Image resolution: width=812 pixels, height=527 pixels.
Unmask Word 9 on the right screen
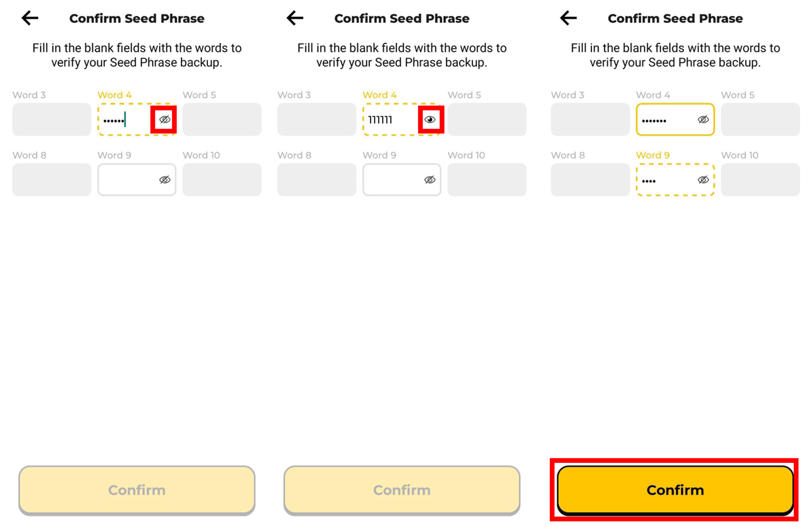(x=703, y=179)
